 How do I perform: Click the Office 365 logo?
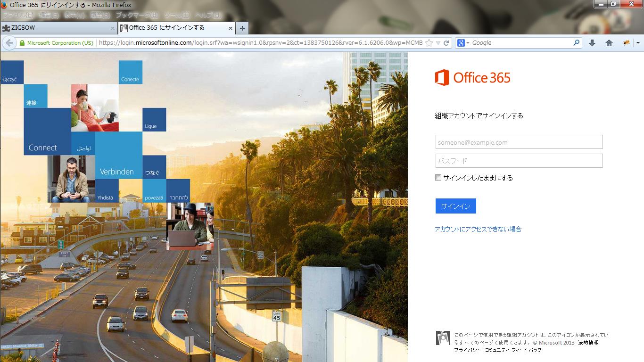[472, 77]
